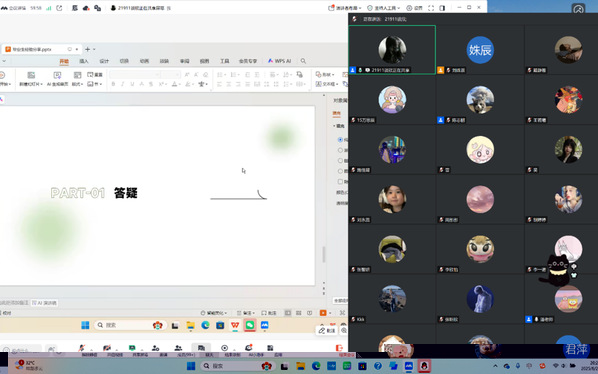The height and width of the screenshot is (374, 598).
Task: Switch to the 视图 ribbon tab
Action: pos(205,61)
